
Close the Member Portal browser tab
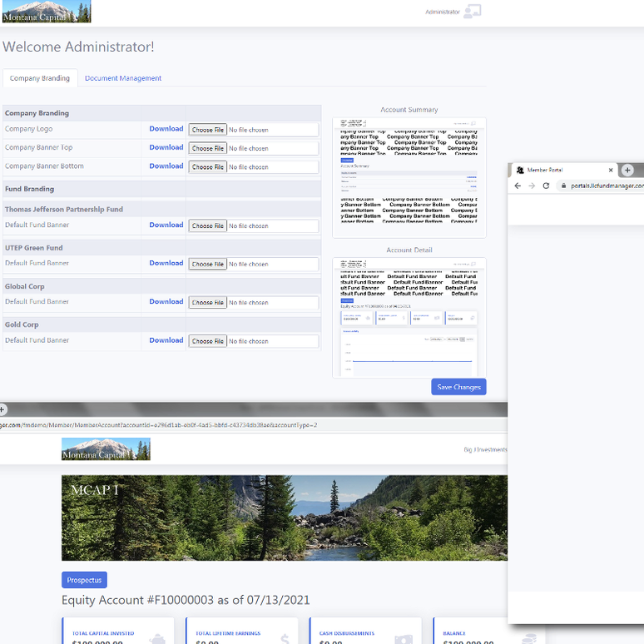611,170
